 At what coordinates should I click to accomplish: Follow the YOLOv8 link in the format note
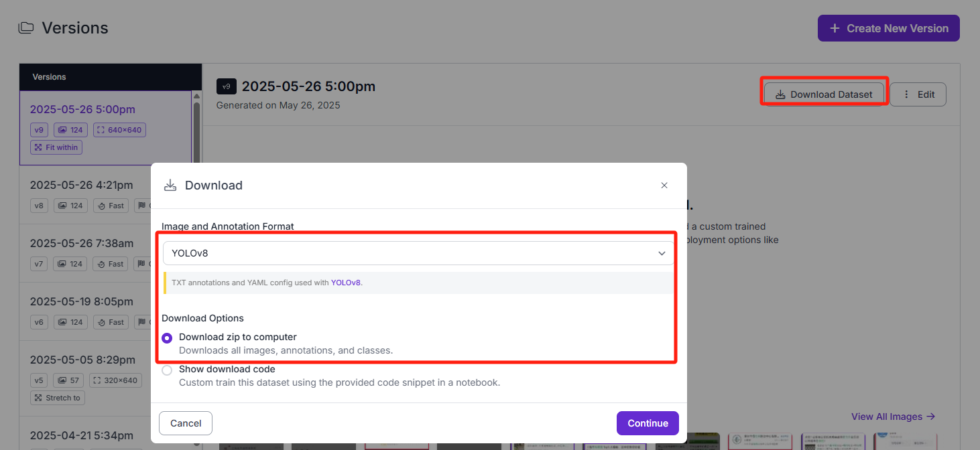pyautogui.click(x=345, y=283)
